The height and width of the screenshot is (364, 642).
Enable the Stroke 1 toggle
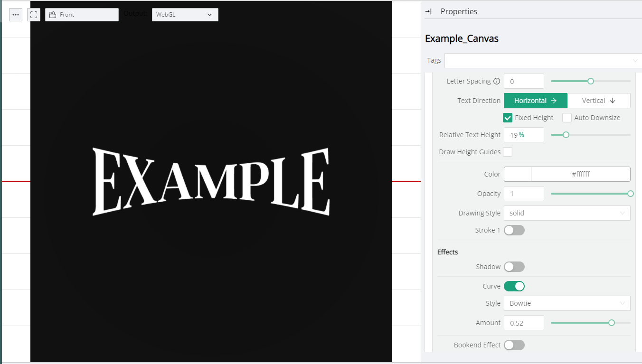point(514,230)
